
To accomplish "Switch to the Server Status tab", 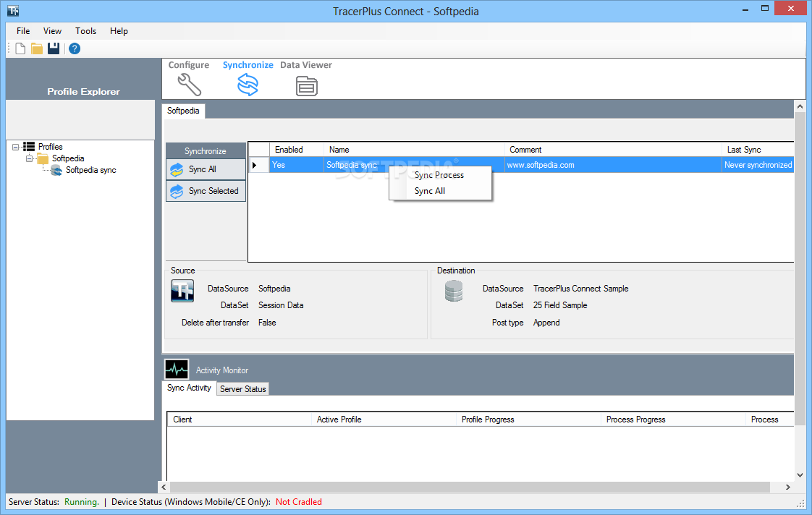I will [x=243, y=388].
